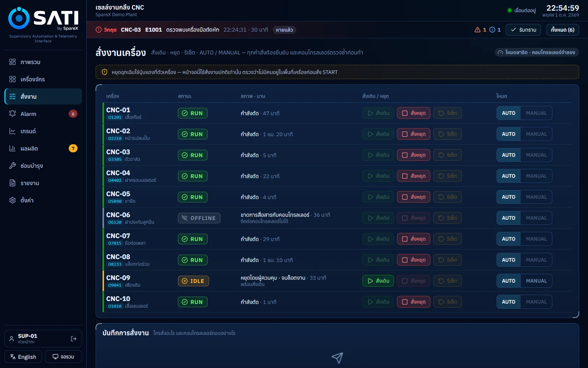The height and width of the screenshot is (368, 588).
Task: Select AUTO mode for CNC-06
Action: tap(509, 218)
